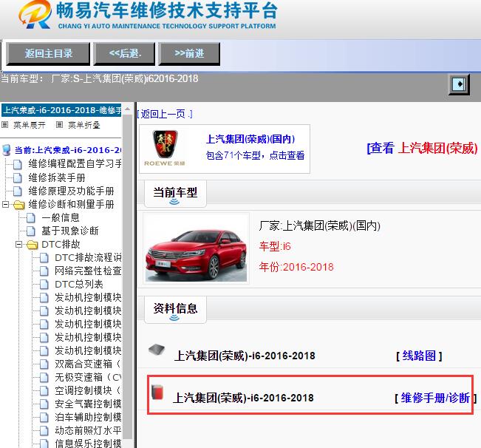
Task: Open DTC总列表 tree item
Action: (79, 285)
